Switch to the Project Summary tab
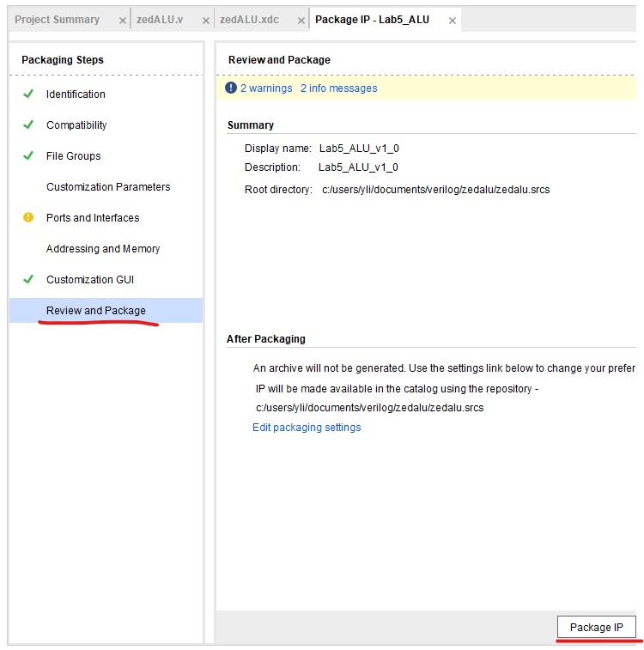The width and height of the screenshot is (644, 650). tap(57, 20)
